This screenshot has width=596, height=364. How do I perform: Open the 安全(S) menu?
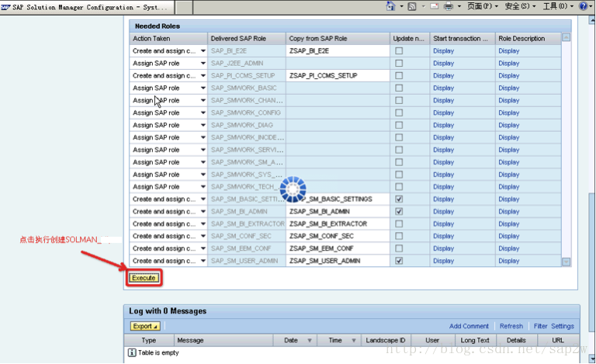pos(520,6)
